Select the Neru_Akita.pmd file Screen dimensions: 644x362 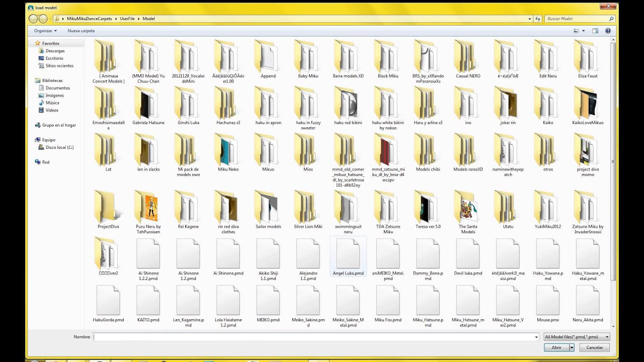coord(588,304)
